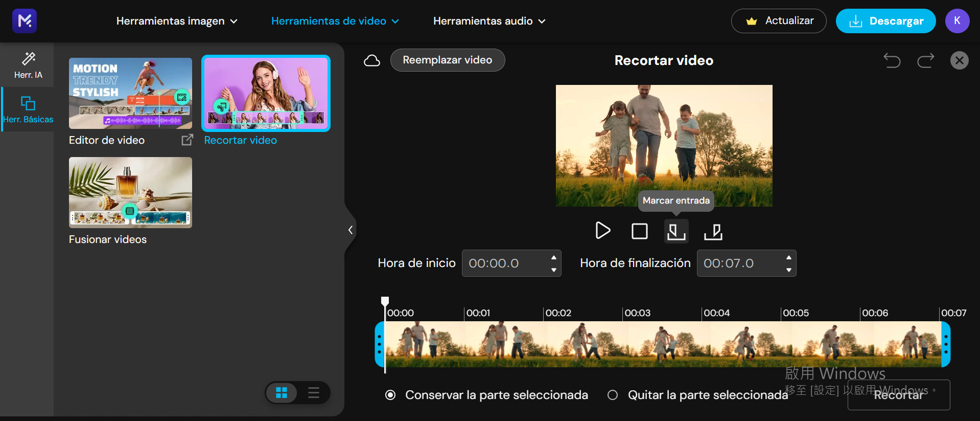Click the mark-out icon

[x=713, y=231]
